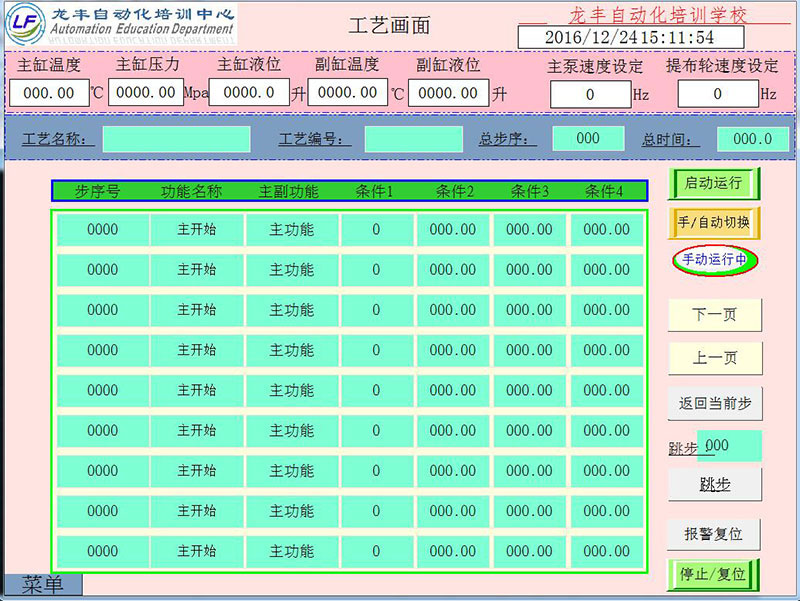The height and width of the screenshot is (601, 800).
Task: Go to previous page with 上一页
Action: pyautogui.click(x=714, y=358)
